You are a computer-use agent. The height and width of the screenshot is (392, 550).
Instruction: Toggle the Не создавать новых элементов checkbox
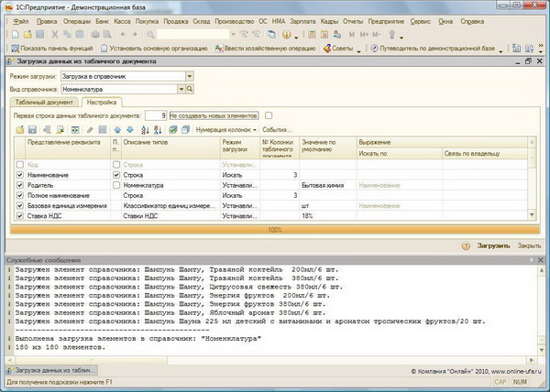coord(269,115)
